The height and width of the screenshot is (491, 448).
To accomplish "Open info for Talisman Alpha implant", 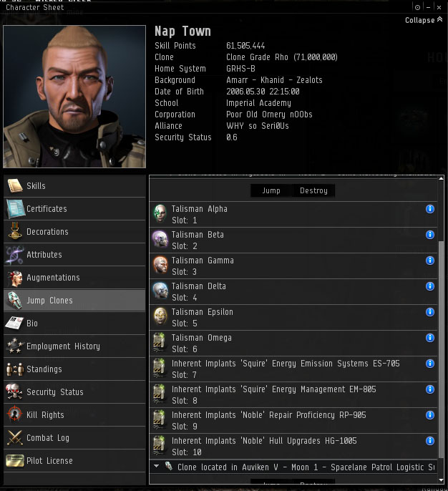I will (x=430, y=209).
